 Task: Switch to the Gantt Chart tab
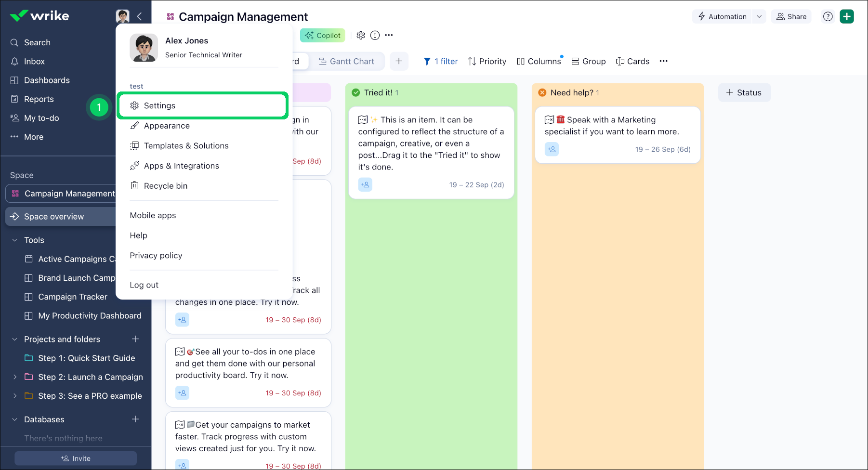pos(346,61)
